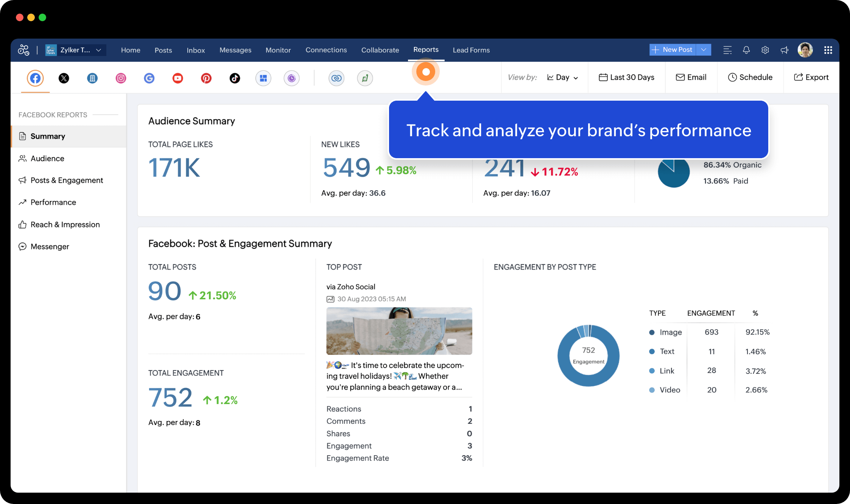The height and width of the screenshot is (504, 850).
Task: Click the Export button
Action: click(x=811, y=78)
